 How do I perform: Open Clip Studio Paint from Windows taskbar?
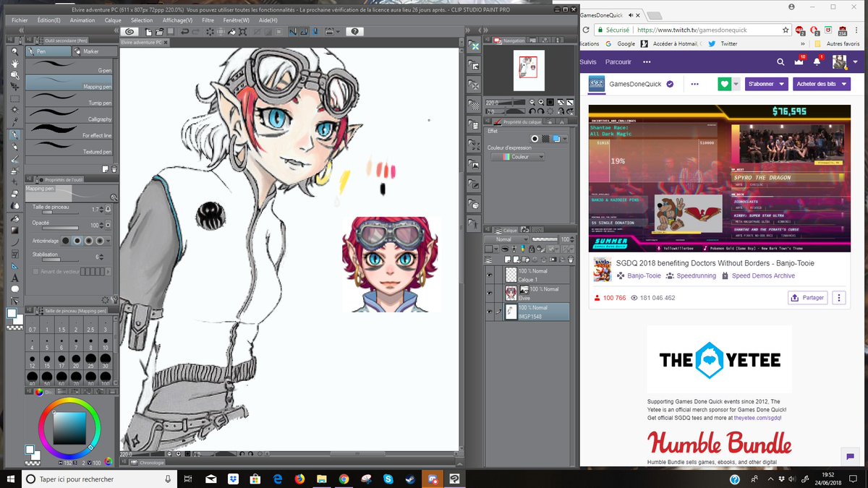click(454, 479)
